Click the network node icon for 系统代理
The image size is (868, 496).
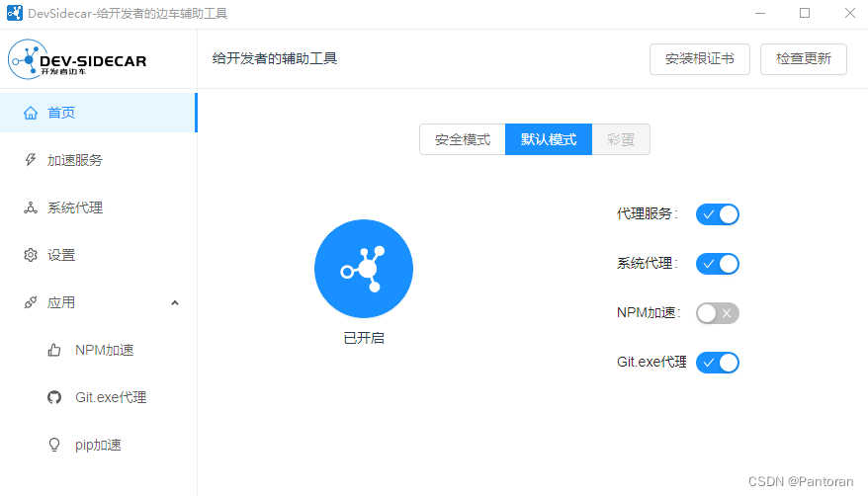click(x=31, y=207)
